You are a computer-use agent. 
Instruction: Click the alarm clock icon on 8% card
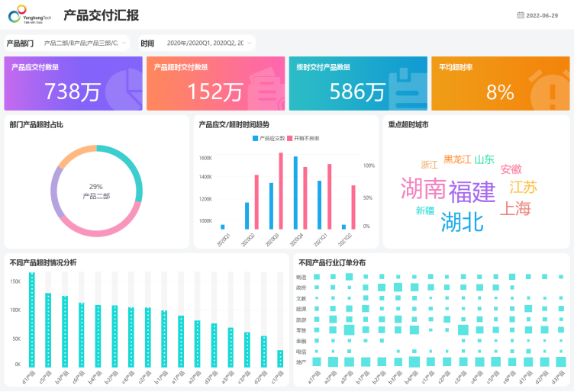550,87
